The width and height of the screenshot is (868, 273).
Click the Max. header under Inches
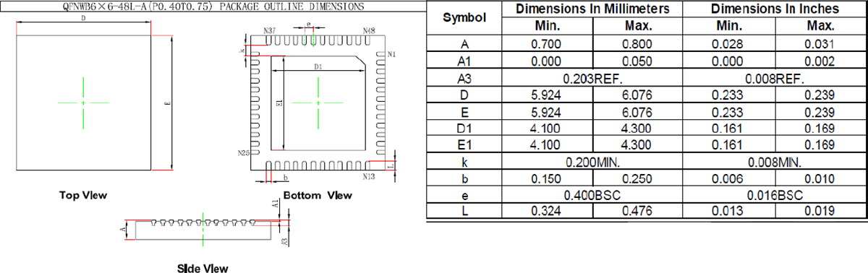tap(821, 25)
